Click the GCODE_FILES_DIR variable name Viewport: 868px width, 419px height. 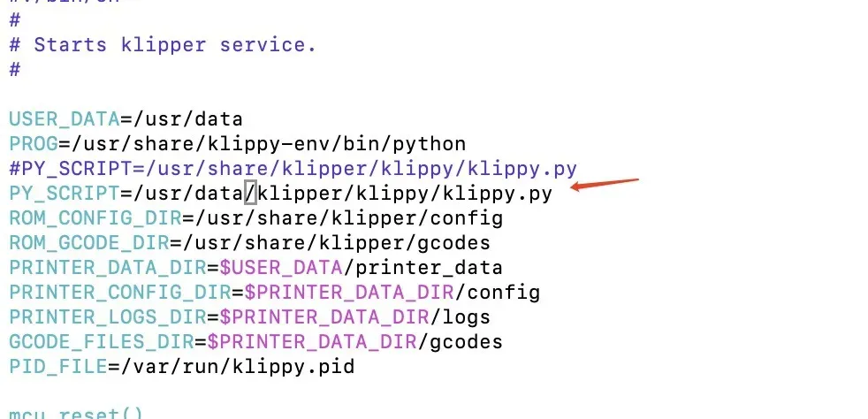point(102,342)
